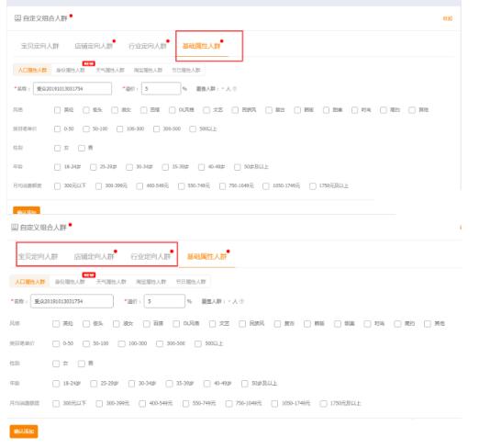The image size is (479, 448).
Task: Enable 40-49岁 age checkbox in lower panel
Action: click(207, 384)
